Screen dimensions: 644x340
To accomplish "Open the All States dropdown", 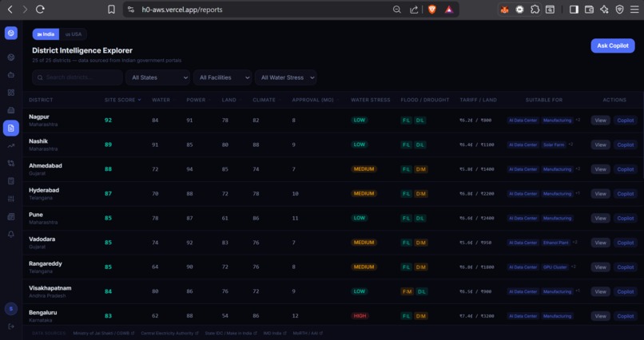I will pos(157,77).
